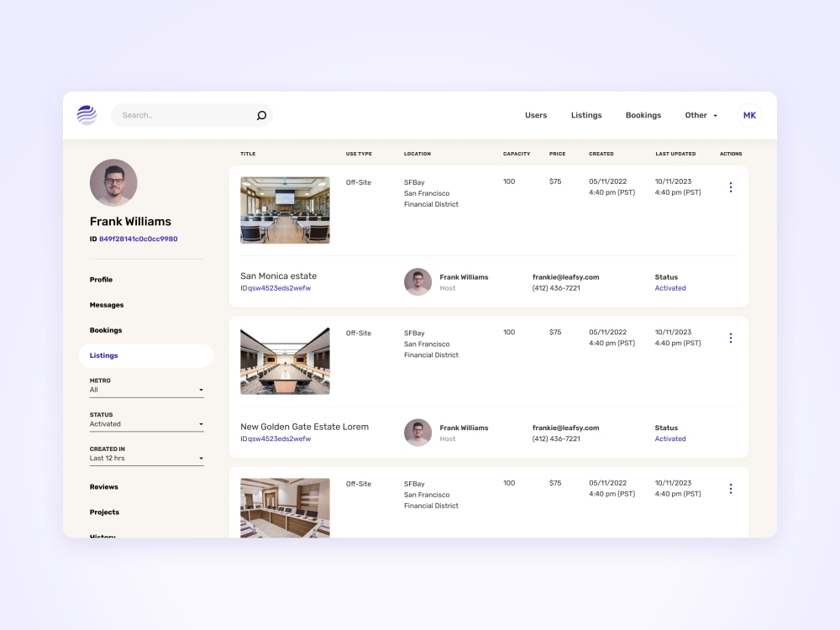Expand the Other navigation dropdown
This screenshot has width=840, height=630.
701,115
